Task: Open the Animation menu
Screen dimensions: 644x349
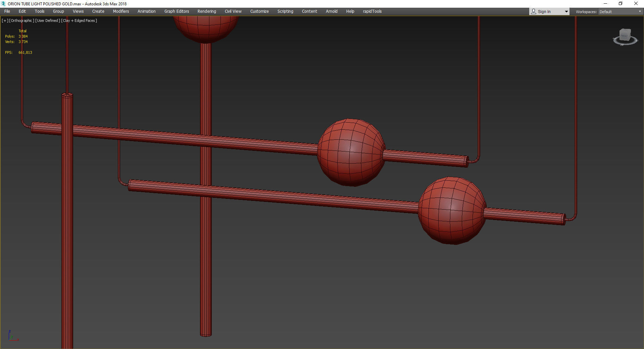Action: point(147,11)
